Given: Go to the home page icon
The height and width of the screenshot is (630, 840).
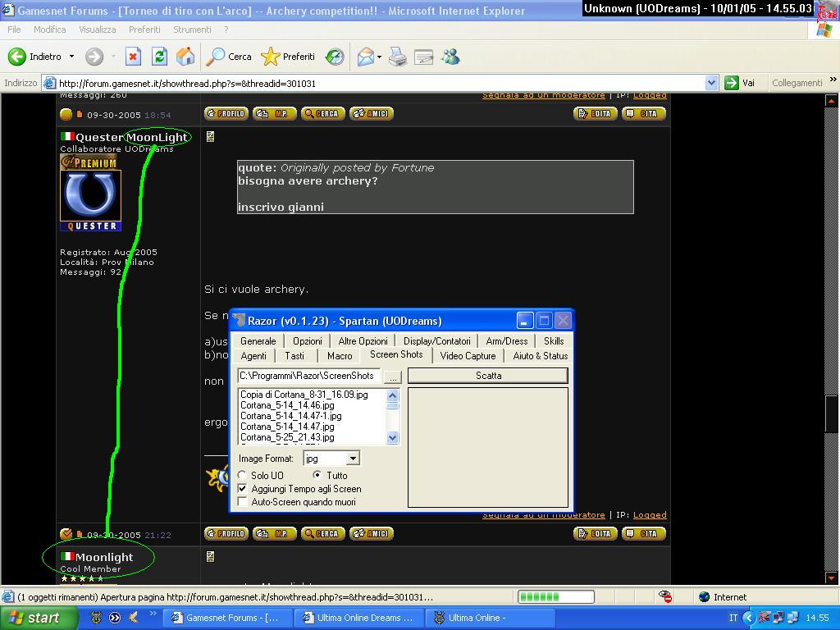Looking at the screenshot, I should click(185, 57).
